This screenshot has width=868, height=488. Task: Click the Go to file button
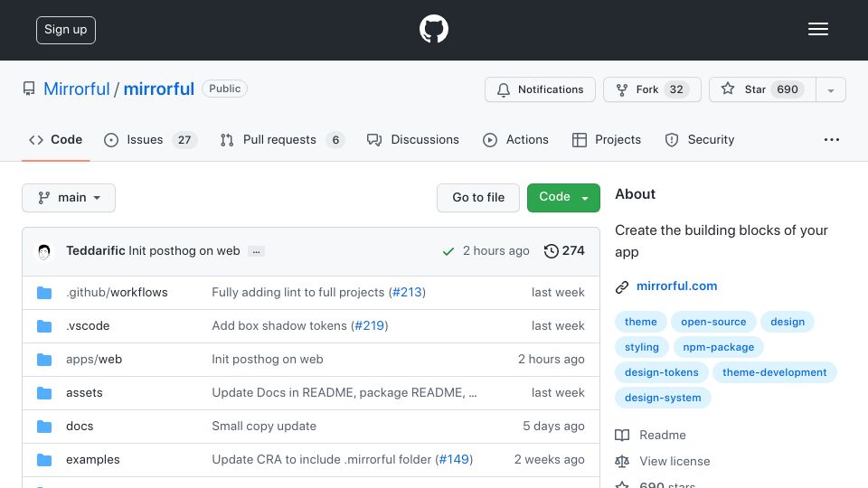click(478, 198)
